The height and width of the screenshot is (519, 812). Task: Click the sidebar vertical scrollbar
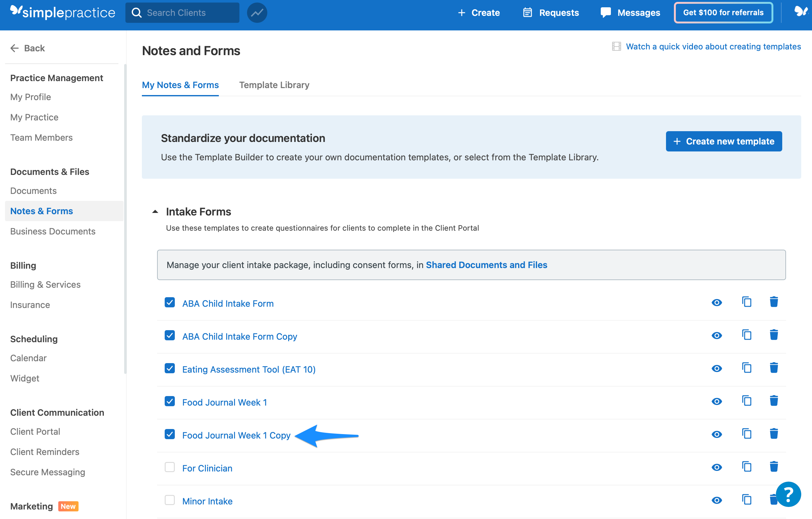125,219
